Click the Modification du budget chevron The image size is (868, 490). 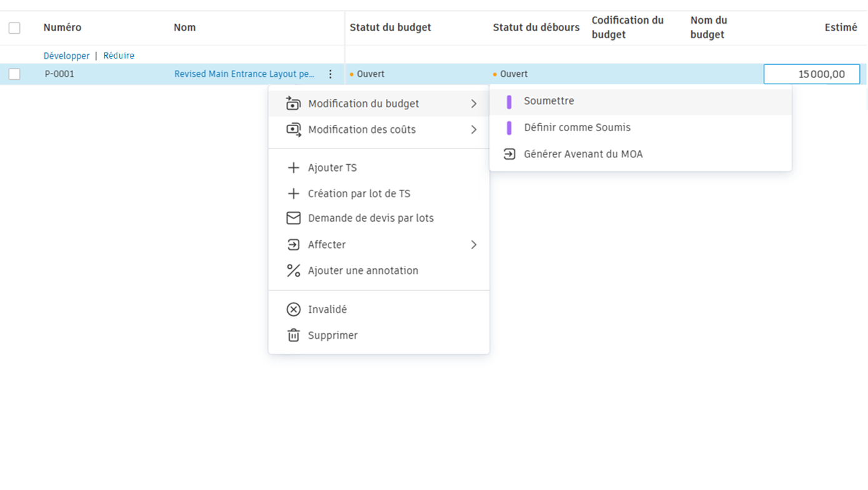pos(473,104)
